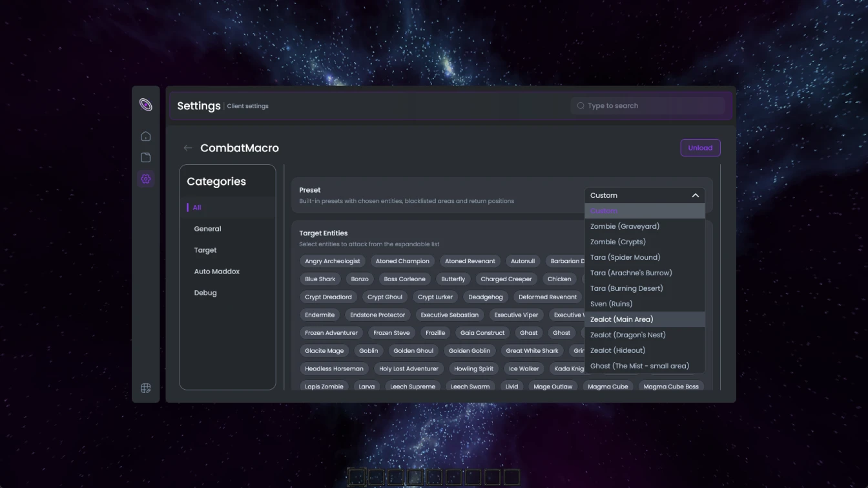Click inside the Type to search field
The height and width of the screenshot is (488, 868).
[646, 105]
